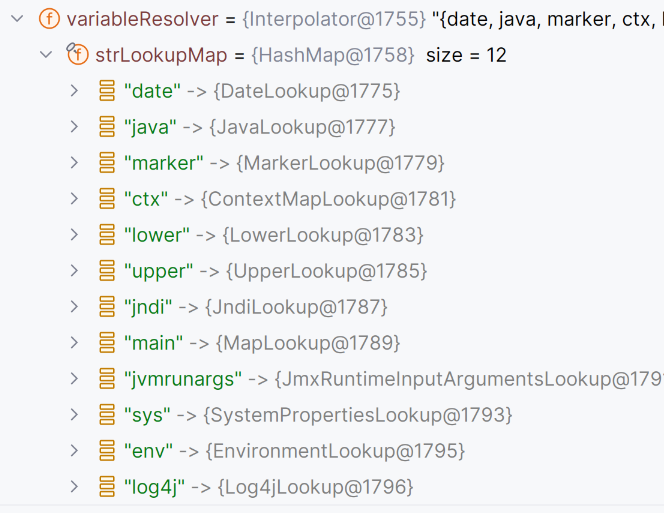Screen dimensions: 664x513
Task: Click the map entry icon for "java"
Action: 107,127
